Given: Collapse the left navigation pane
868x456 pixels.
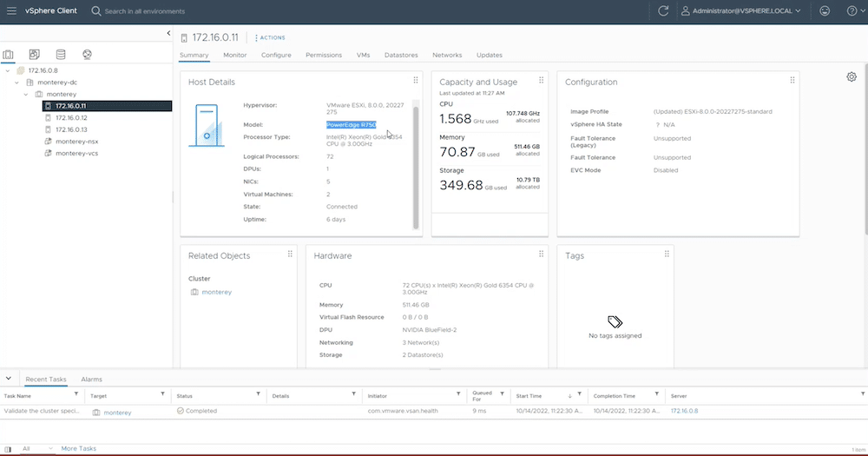Looking at the screenshot, I should [x=169, y=33].
